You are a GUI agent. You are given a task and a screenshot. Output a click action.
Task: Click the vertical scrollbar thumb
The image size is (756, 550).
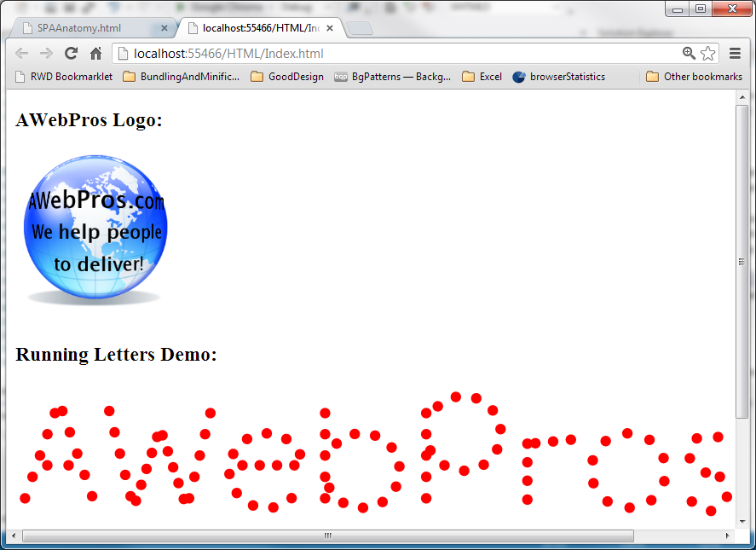[742, 261]
